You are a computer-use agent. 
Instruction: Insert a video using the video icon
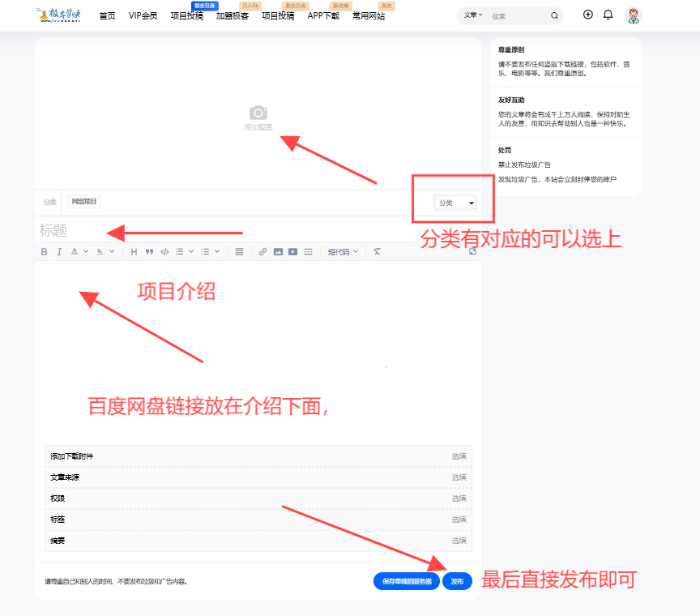[292, 251]
